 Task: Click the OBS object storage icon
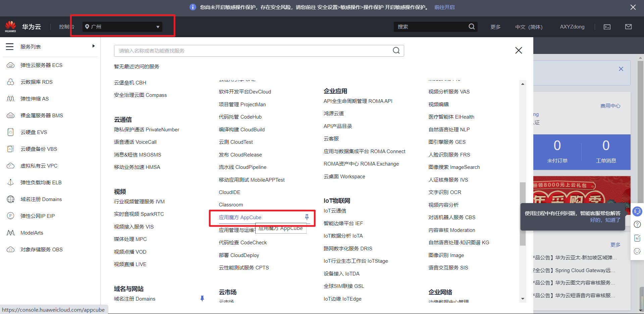11,249
